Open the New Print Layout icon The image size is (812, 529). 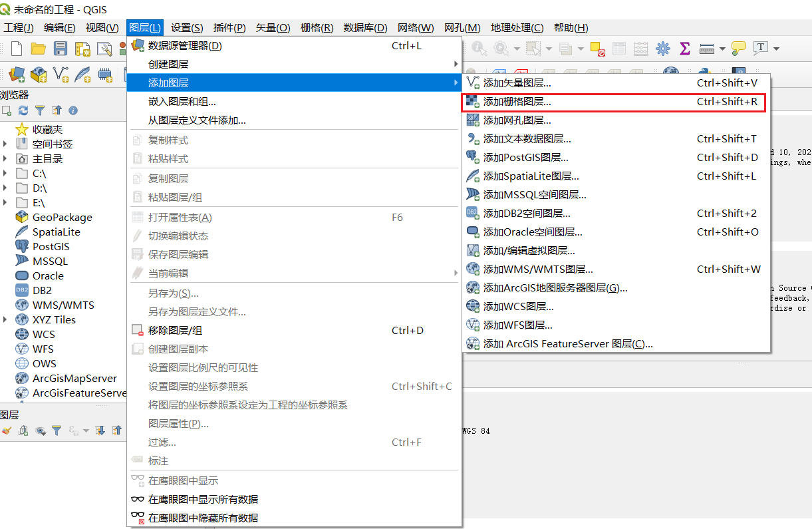pos(82,49)
